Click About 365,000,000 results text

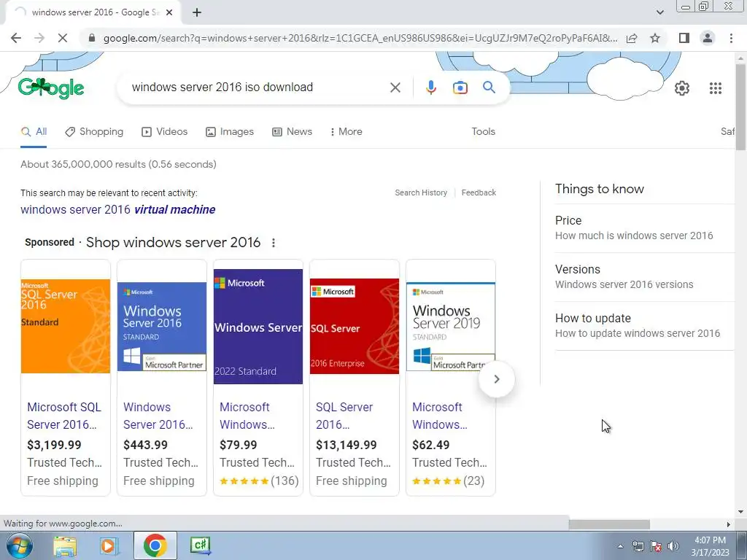click(x=118, y=164)
